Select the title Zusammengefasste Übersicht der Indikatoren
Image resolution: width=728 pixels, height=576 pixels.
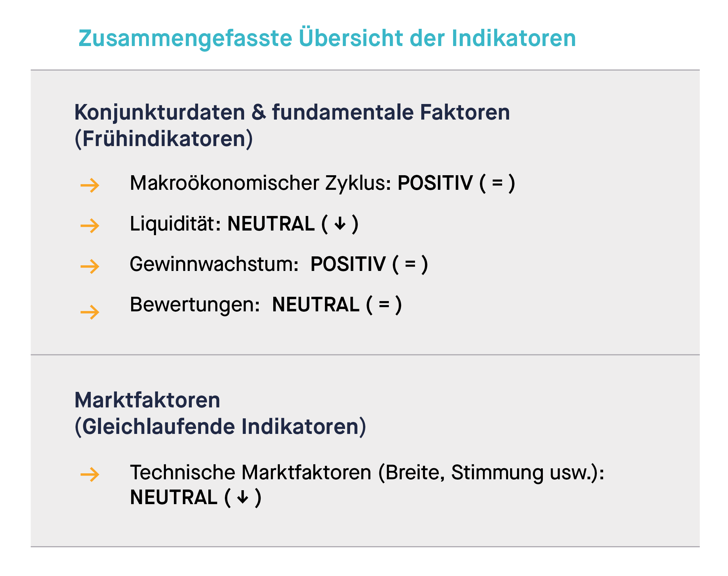point(327,38)
